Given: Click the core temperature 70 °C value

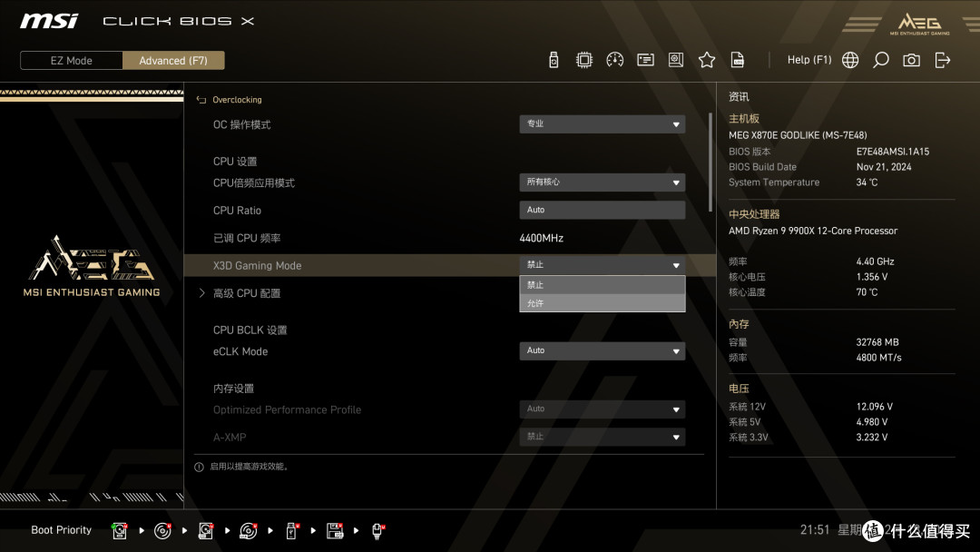Looking at the screenshot, I should [867, 292].
